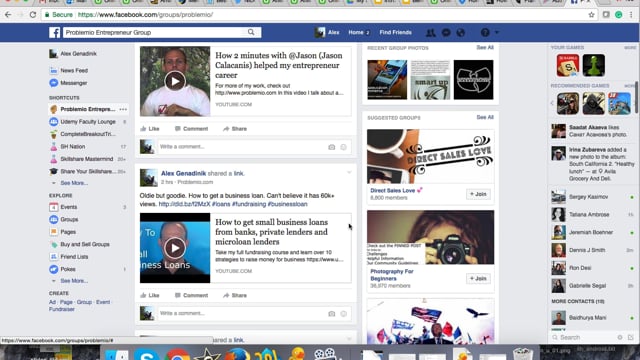Open chess game icon in Your Games
640x360 pixels.
(594, 65)
